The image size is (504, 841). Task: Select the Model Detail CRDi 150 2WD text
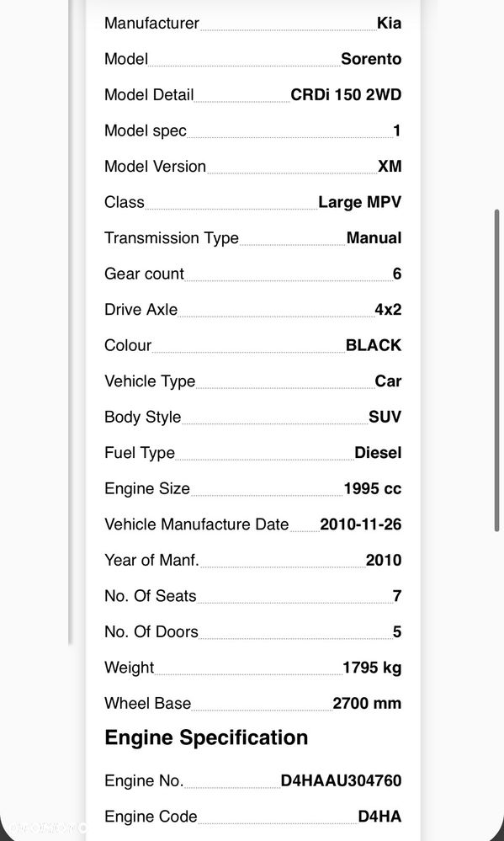(346, 94)
